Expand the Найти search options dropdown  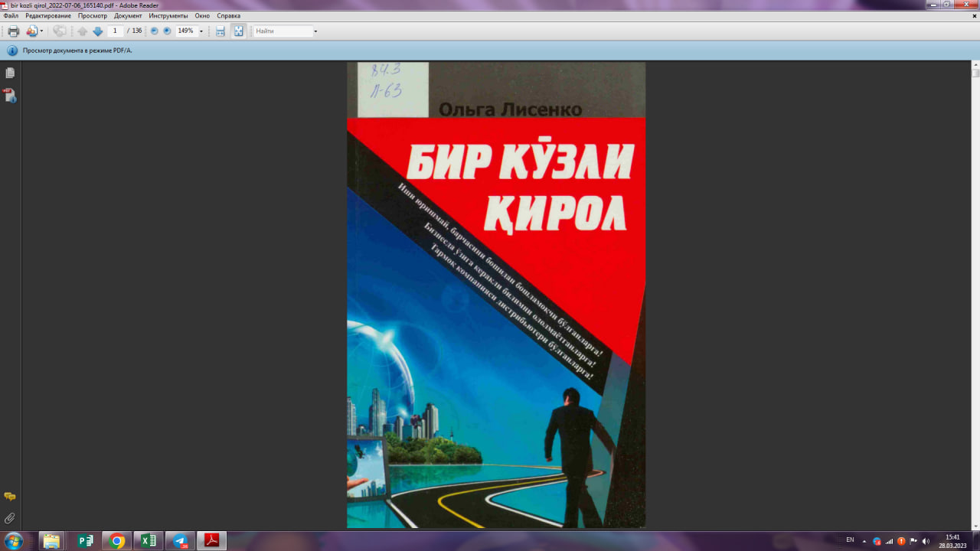click(315, 31)
